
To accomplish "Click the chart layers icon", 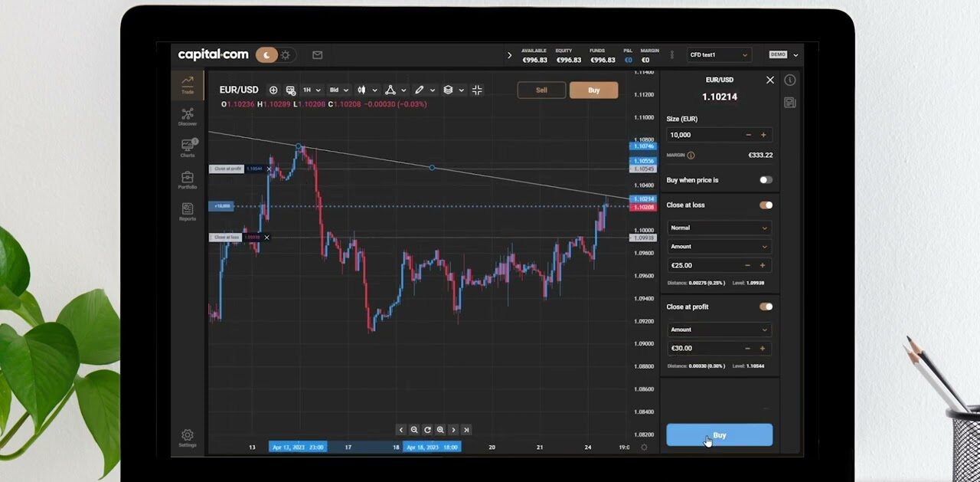I will pos(448,90).
